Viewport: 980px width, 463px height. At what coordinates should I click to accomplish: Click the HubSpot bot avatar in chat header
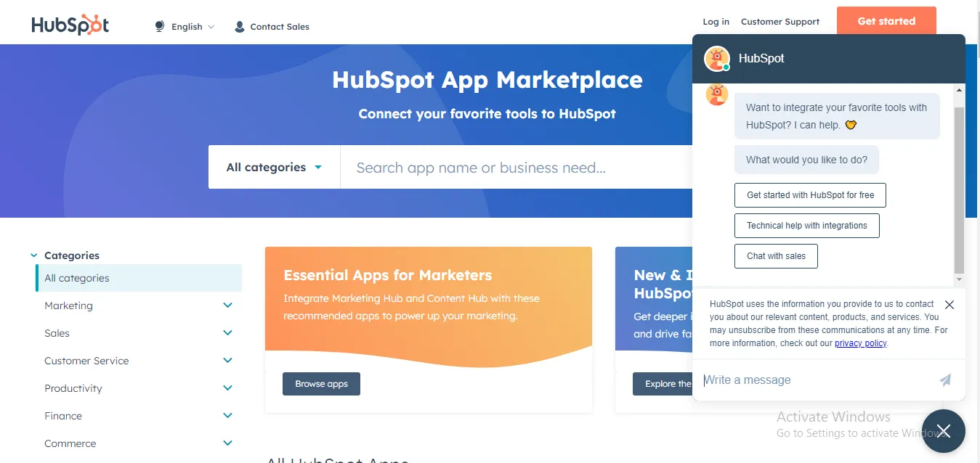coord(717,59)
